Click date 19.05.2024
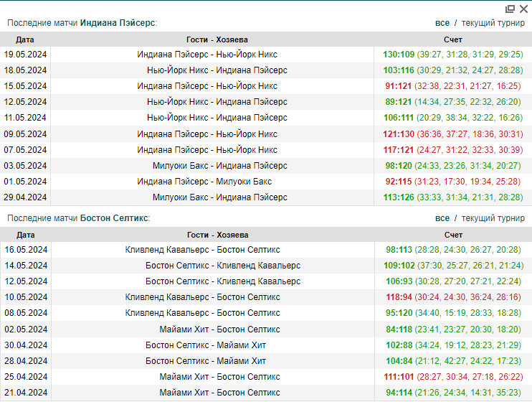Screen dimensions: 532x402 tap(25, 55)
